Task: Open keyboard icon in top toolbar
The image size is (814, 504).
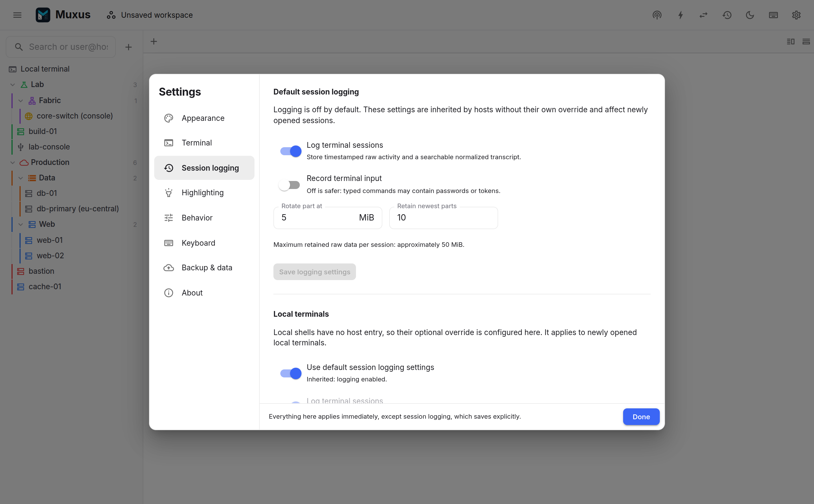Action: (773, 15)
